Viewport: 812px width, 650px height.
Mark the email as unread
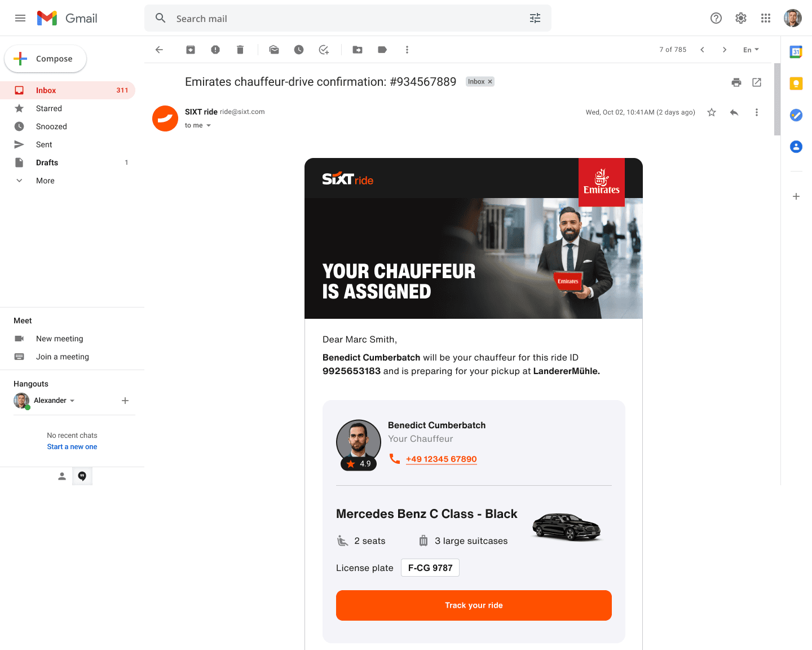click(x=274, y=50)
